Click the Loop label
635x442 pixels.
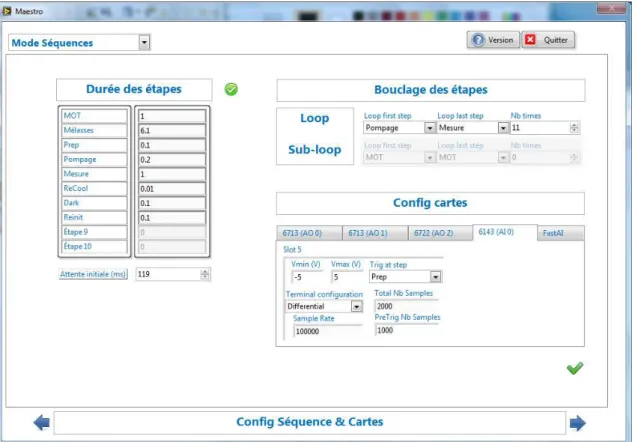315,118
